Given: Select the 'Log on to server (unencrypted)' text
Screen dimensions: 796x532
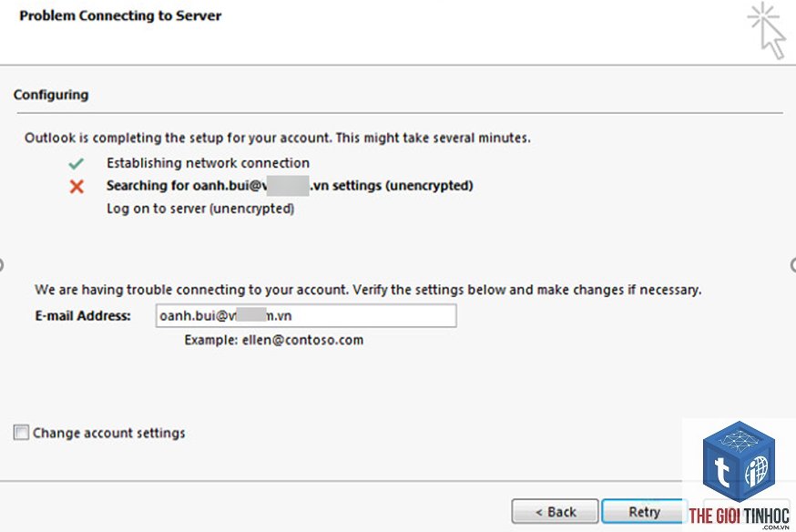Looking at the screenshot, I should 200,209.
